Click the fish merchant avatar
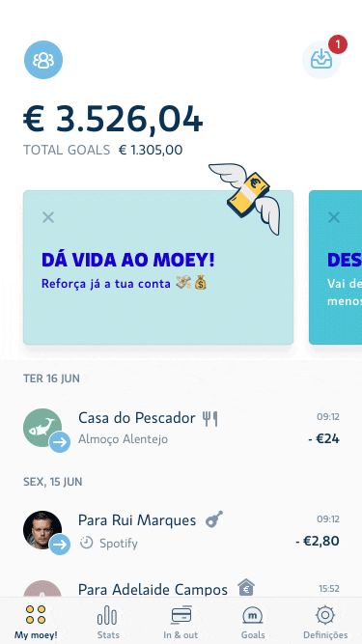 [42, 428]
